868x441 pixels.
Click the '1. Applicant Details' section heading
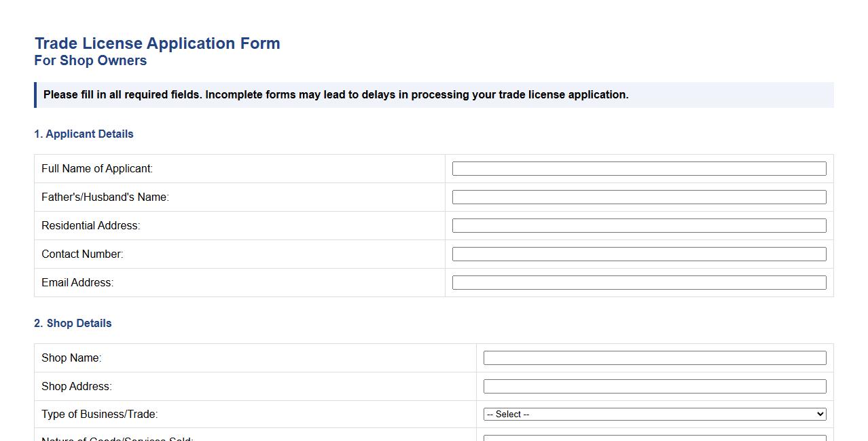pos(84,134)
